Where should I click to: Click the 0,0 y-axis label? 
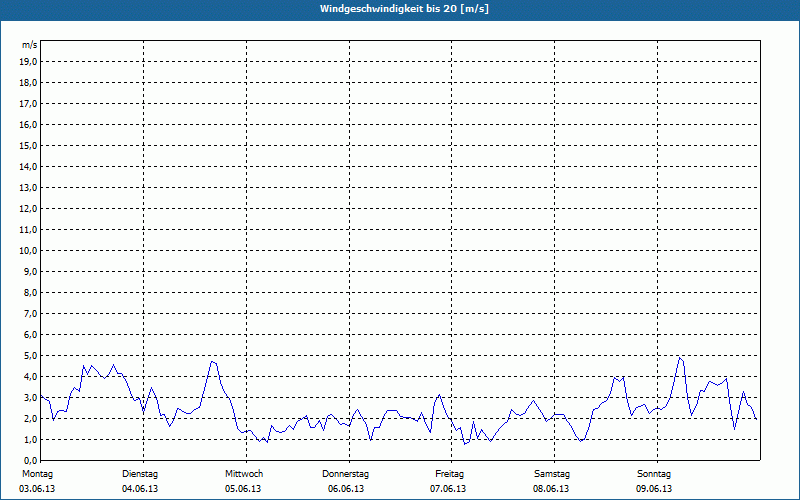pos(31,461)
